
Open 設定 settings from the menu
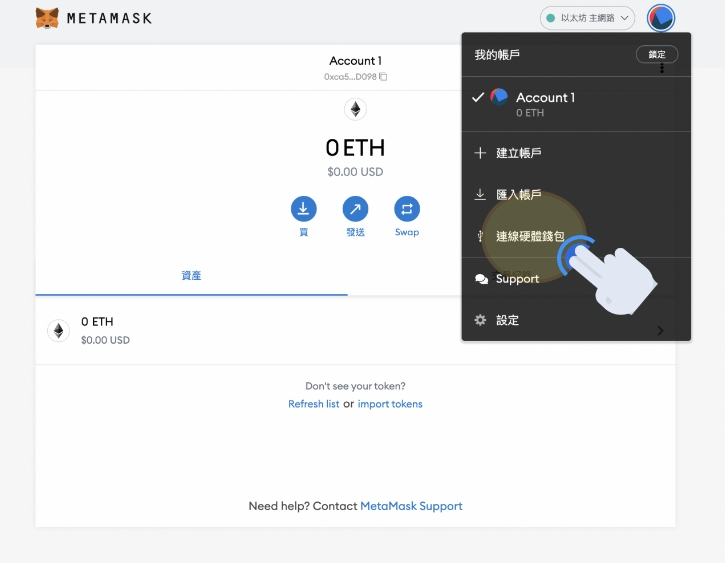(576, 320)
